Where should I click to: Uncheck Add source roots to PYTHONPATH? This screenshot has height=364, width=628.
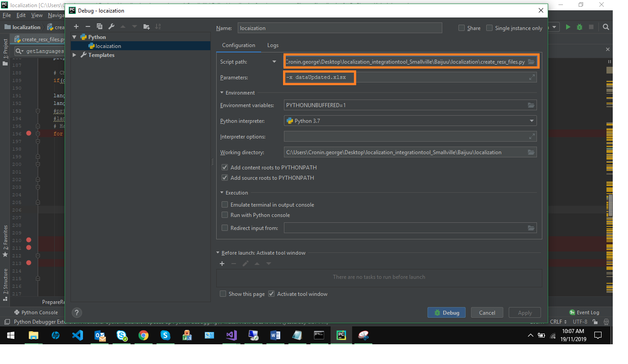(224, 177)
